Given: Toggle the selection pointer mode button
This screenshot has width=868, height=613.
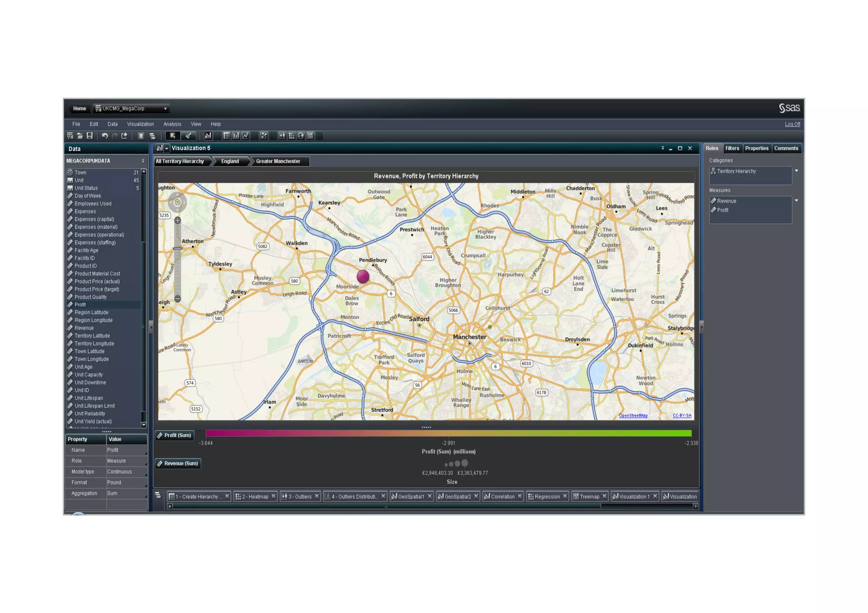Looking at the screenshot, I should (172, 136).
